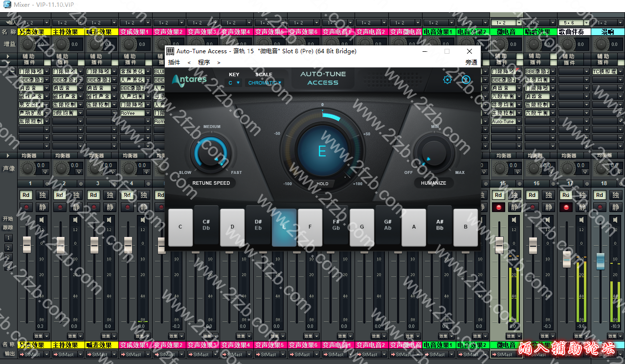Toggle the Rd button on channel 18

pos(600,195)
